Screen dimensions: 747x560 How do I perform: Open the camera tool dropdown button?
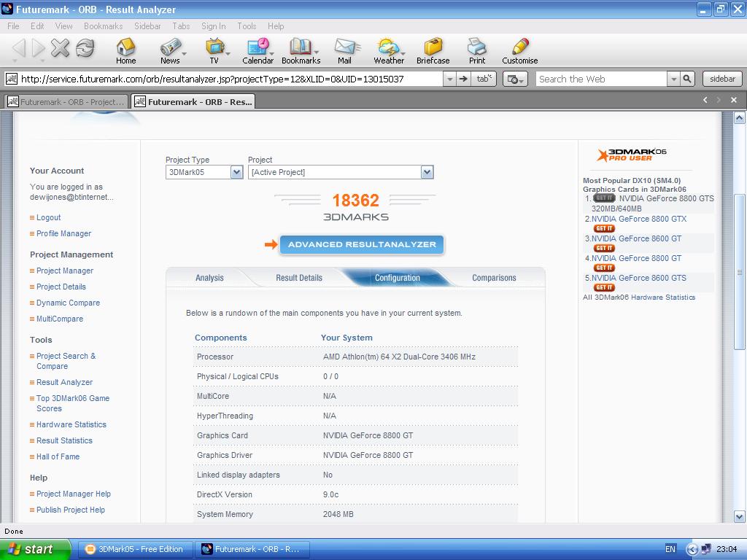(515, 79)
